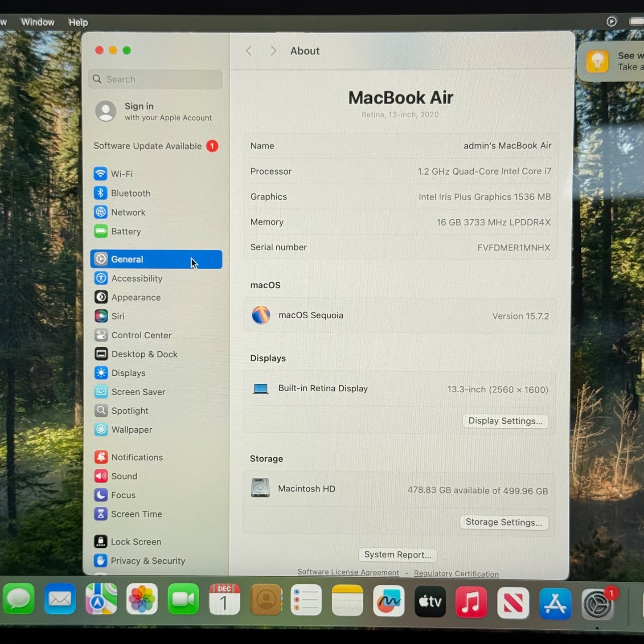
Task: Go forward using the right chevron
Action: [273, 51]
